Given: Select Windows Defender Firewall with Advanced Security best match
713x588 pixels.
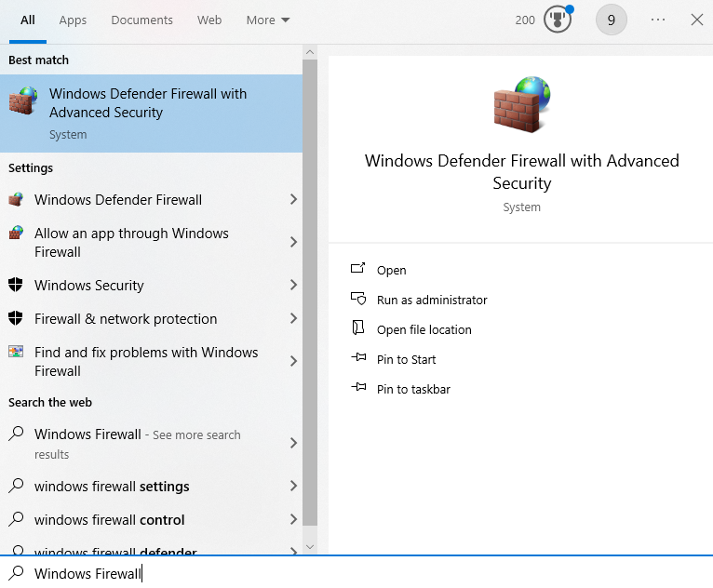Looking at the screenshot, I should [151, 114].
